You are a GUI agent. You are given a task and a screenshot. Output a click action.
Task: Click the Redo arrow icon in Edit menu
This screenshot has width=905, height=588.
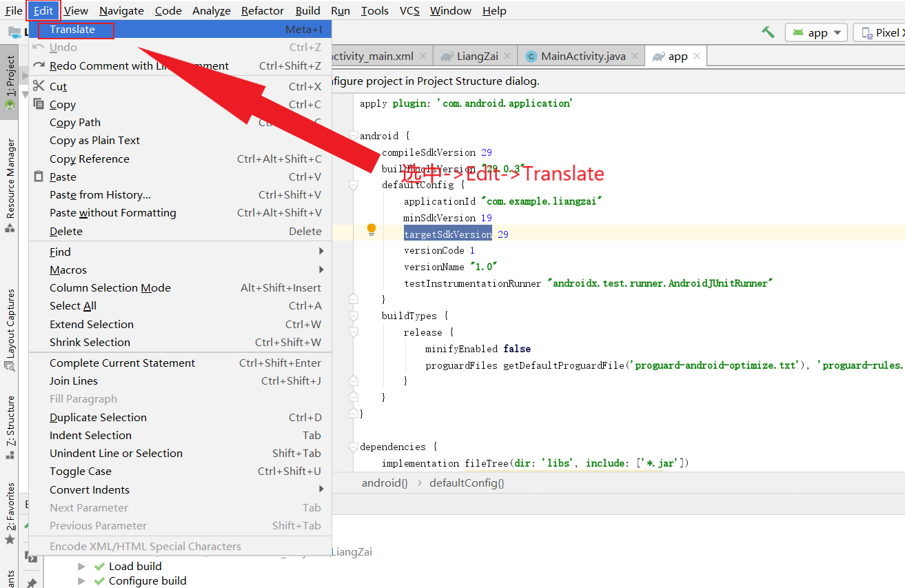pos(39,65)
